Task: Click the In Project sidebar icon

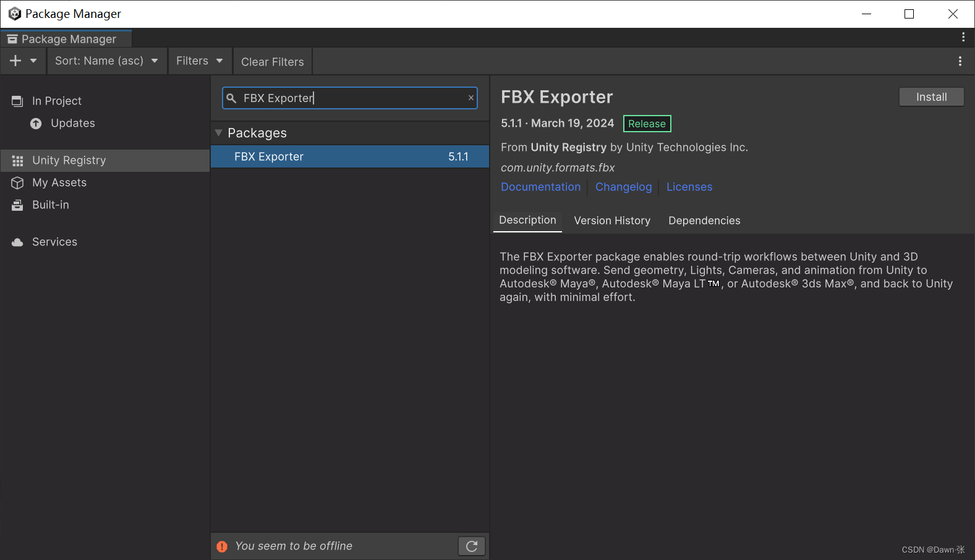Action: tap(17, 101)
